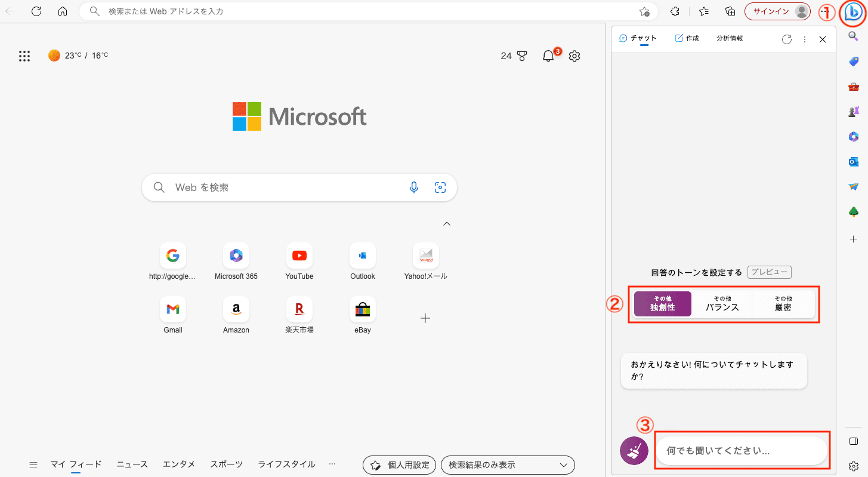
Task: Add a new quick link tile
Action: click(x=425, y=318)
